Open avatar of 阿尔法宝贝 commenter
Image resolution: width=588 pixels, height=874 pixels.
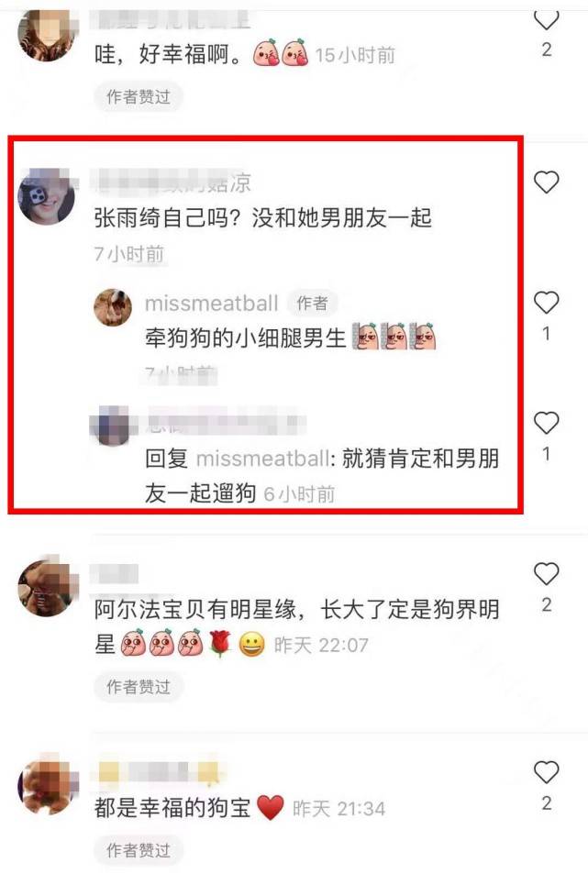pos(47,588)
